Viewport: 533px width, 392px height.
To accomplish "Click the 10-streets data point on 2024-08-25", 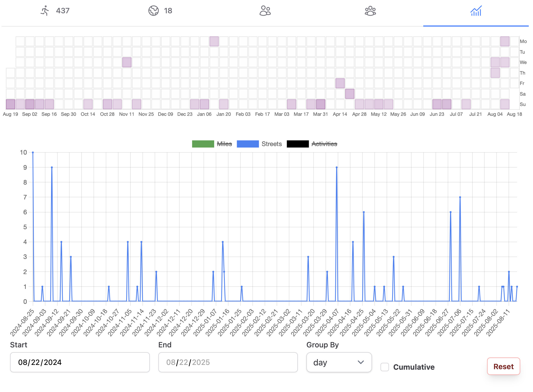I will coord(33,152).
